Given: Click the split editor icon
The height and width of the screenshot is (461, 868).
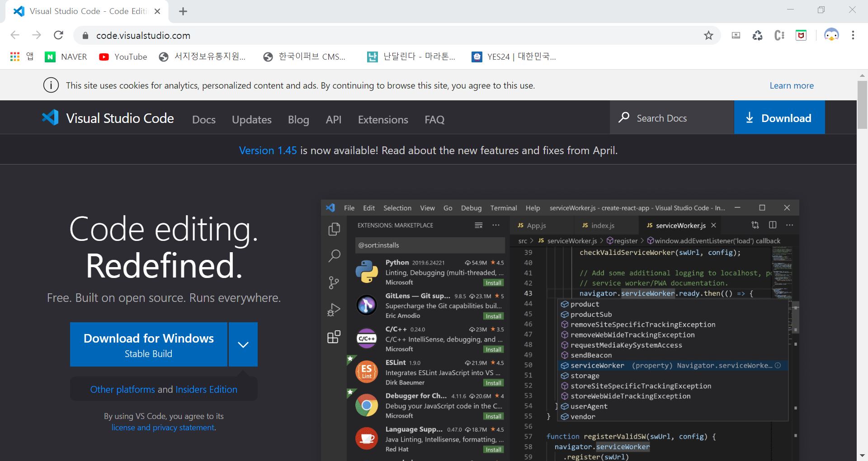Looking at the screenshot, I should (x=773, y=225).
